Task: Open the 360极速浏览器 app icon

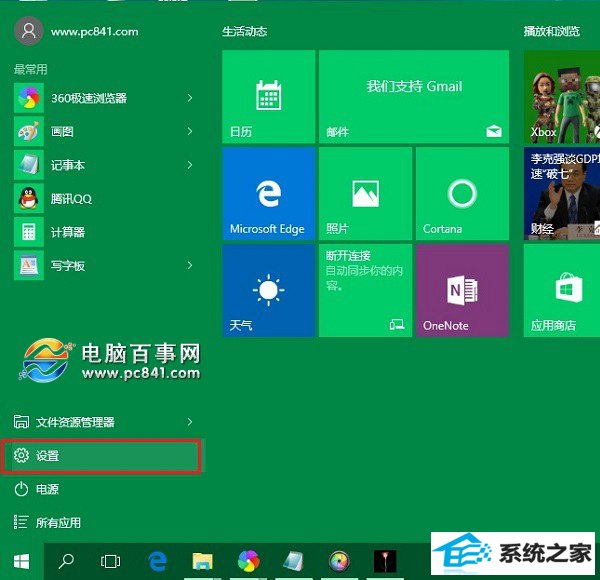Action: point(29,98)
